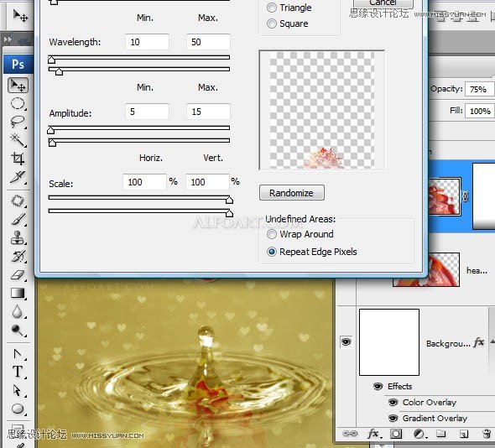Select the Triangle wave type
Screen dimensions: 495x448
[272, 8]
